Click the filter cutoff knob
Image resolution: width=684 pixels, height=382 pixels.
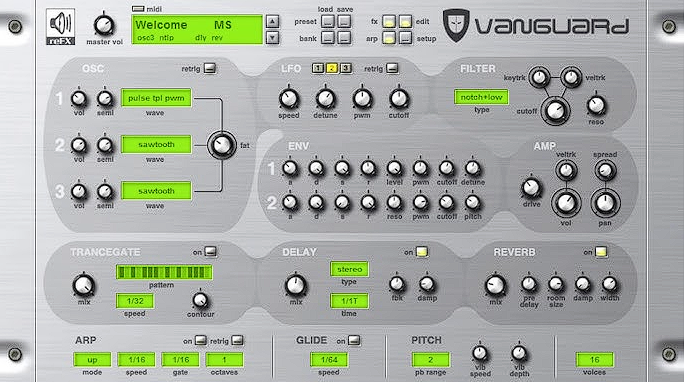click(555, 111)
